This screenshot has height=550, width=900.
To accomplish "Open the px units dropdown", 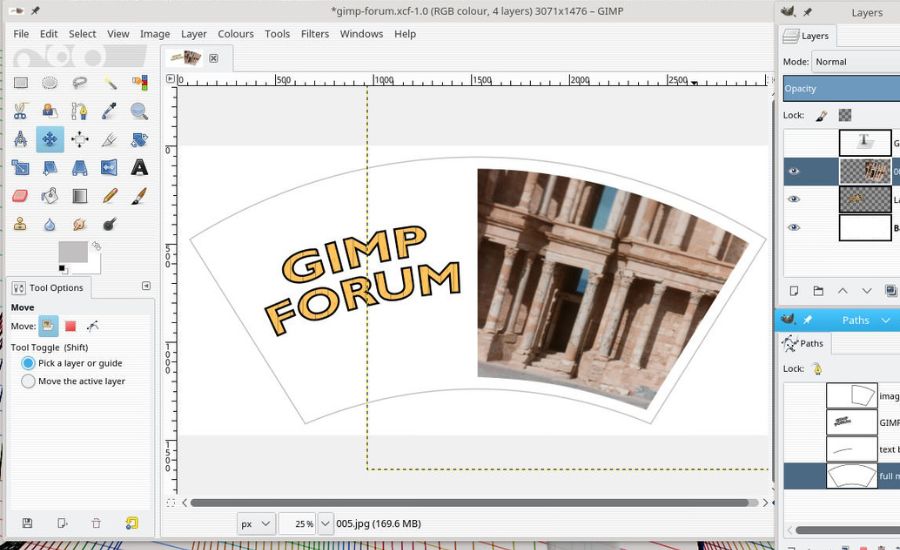I will (256, 523).
